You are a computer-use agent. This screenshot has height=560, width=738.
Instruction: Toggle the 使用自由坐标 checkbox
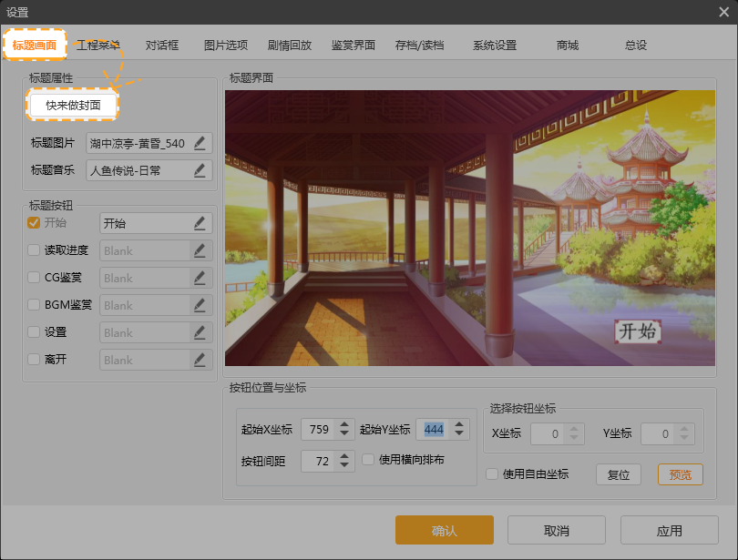coord(492,474)
